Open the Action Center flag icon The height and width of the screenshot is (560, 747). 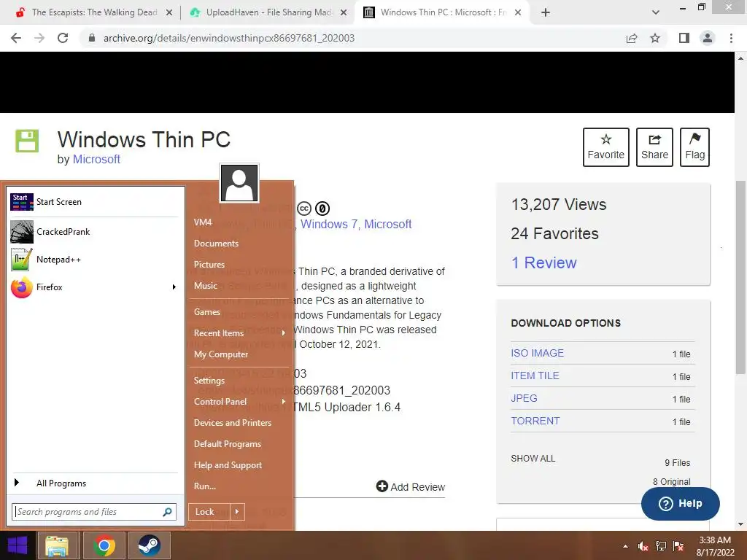point(678,546)
